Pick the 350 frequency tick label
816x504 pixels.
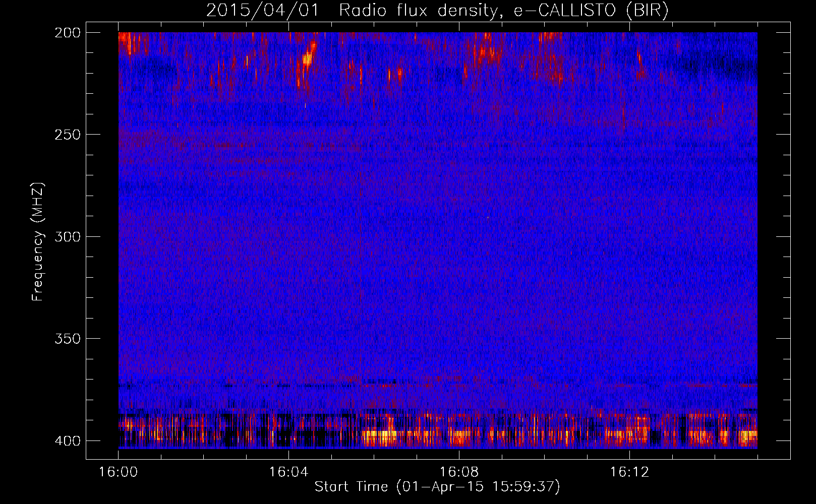pos(68,339)
